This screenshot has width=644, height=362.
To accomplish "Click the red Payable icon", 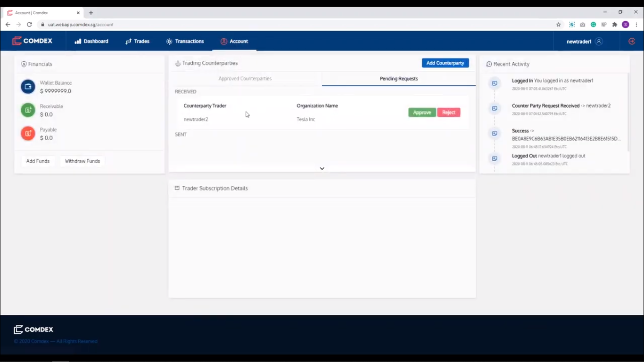I will tap(28, 133).
